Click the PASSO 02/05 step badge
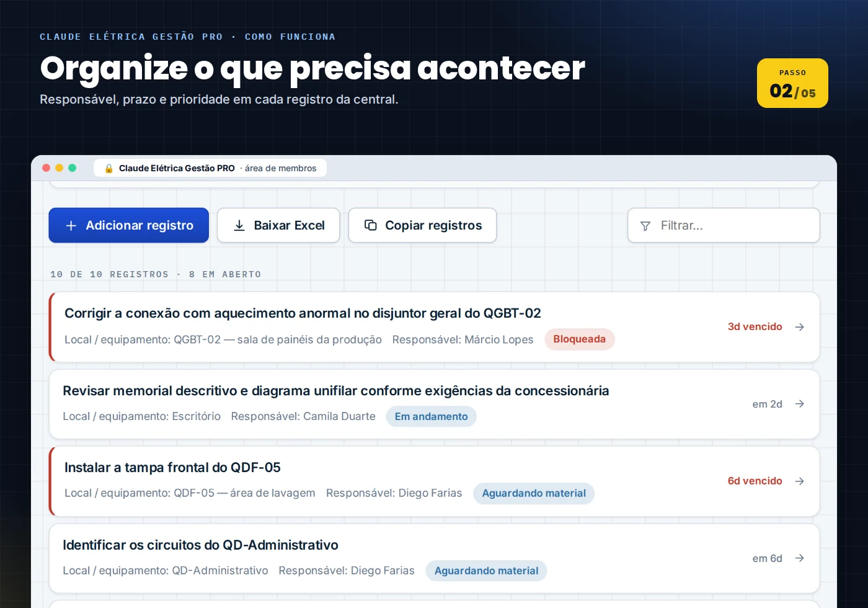The image size is (868, 608). point(792,83)
